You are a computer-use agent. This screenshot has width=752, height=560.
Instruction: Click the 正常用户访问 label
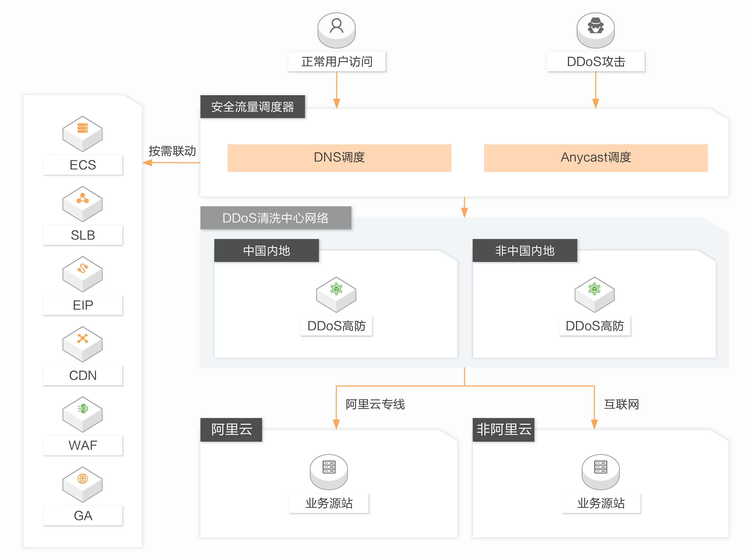(x=336, y=62)
